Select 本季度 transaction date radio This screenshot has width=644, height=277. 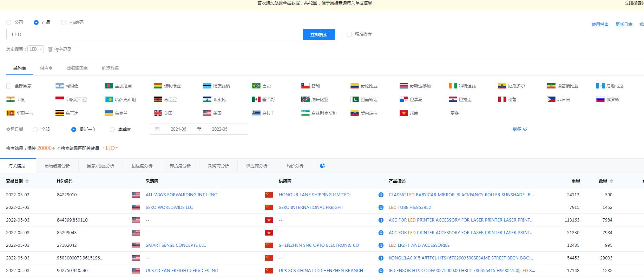[x=112, y=129]
